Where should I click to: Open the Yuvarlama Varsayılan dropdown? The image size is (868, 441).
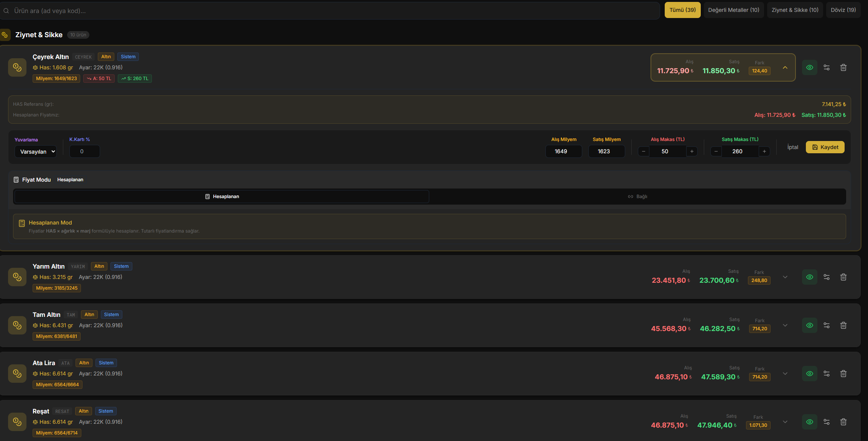coord(36,152)
